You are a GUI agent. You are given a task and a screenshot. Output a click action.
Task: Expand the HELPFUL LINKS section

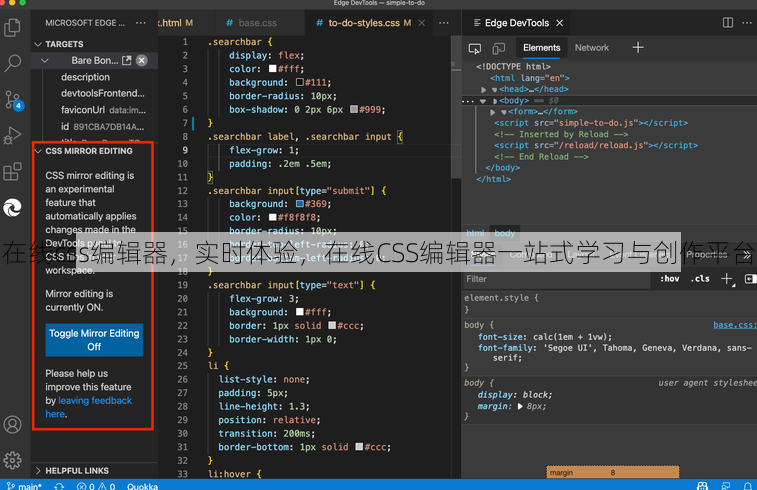point(38,471)
